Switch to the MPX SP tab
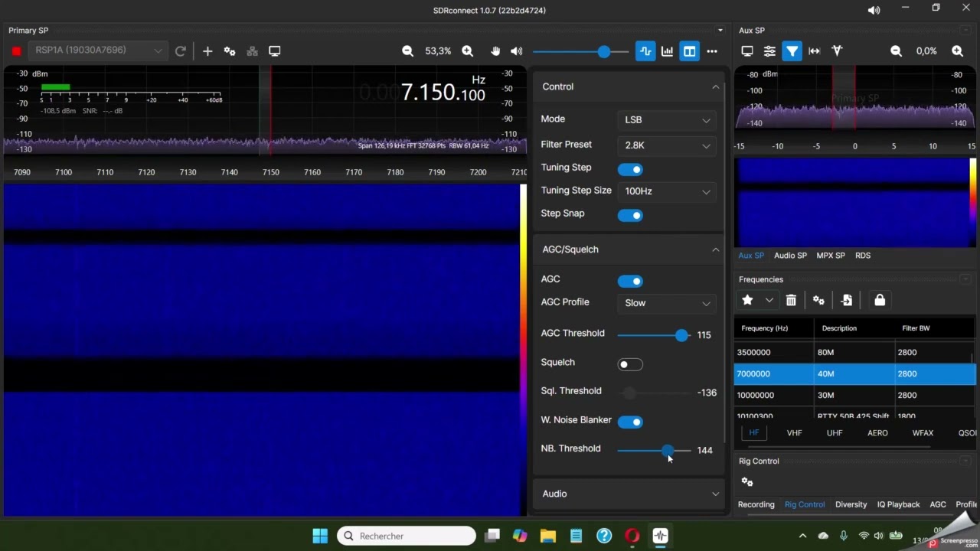 pos(831,256)
